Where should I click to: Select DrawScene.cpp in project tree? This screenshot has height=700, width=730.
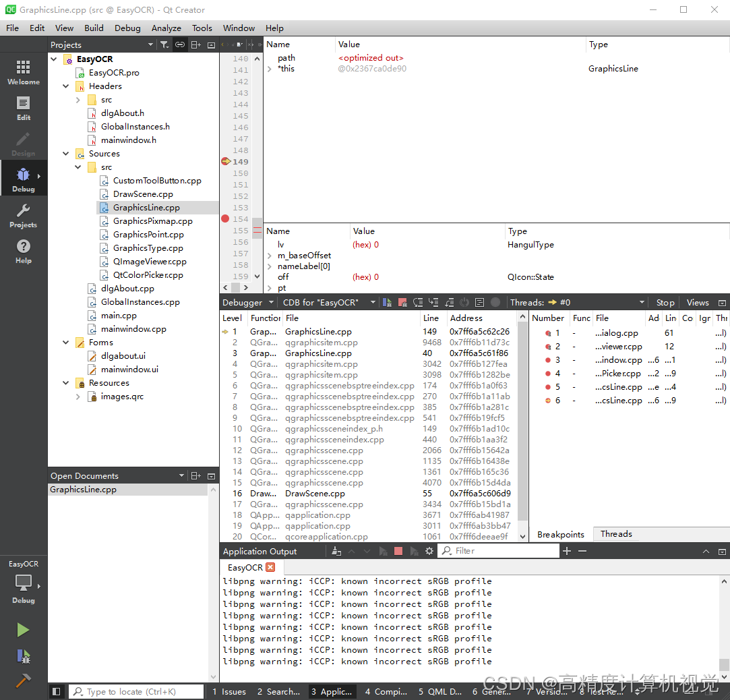(x=143, y=194)
